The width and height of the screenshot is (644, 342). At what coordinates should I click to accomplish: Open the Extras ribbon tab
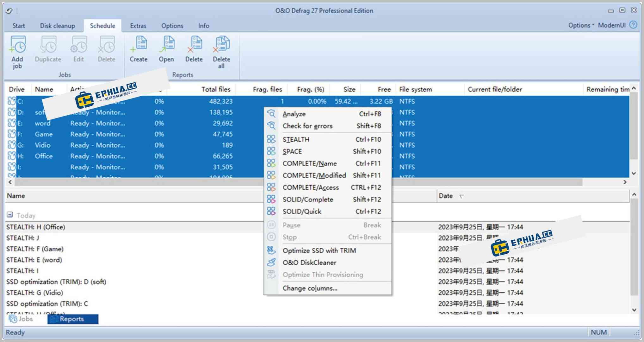pyautogui.click(x=138, y=26)
